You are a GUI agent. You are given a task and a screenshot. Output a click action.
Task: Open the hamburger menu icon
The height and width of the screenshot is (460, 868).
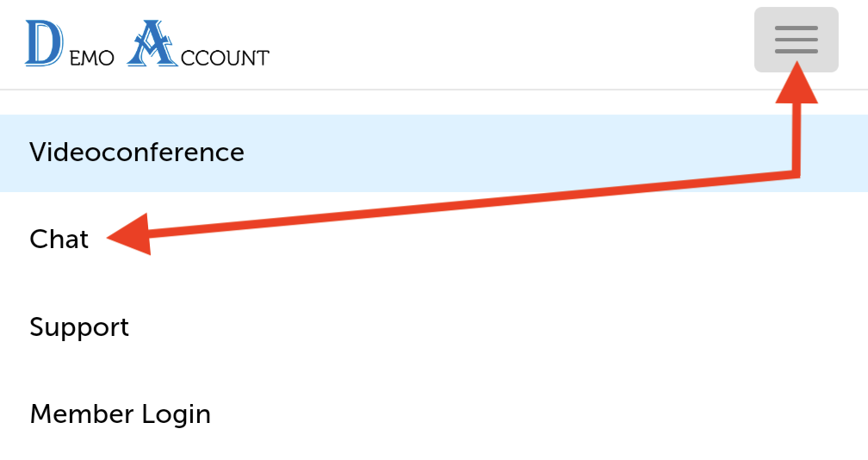pos(796,40)
